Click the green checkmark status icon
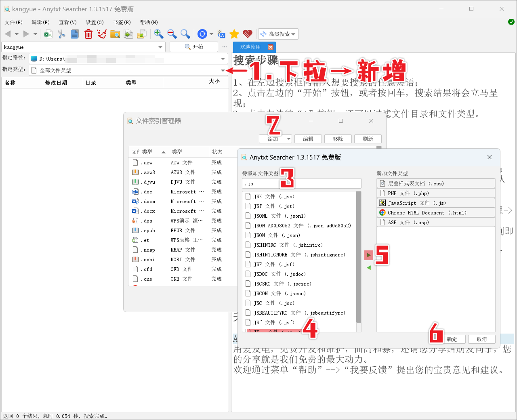 click(511, 22)
